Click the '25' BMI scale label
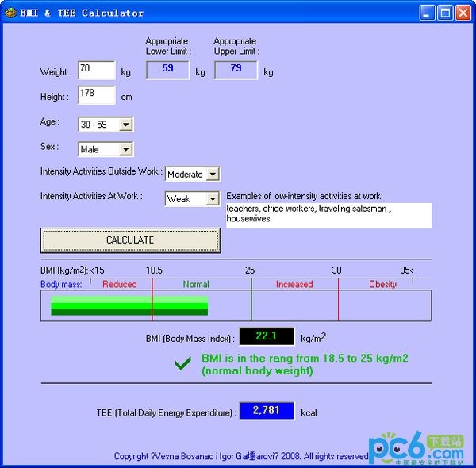Viewport: 476px width, 468px height. [x=250, y=270]
